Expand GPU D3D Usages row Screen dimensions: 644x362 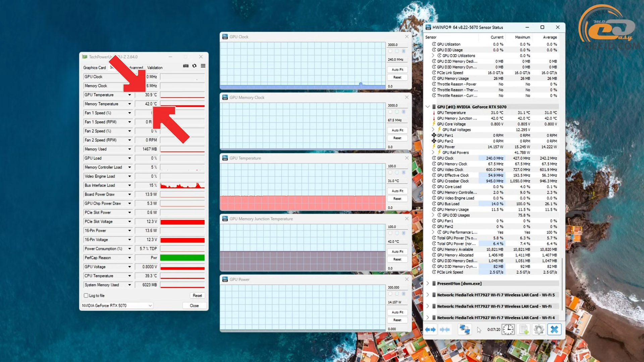[x=433, y=215]
